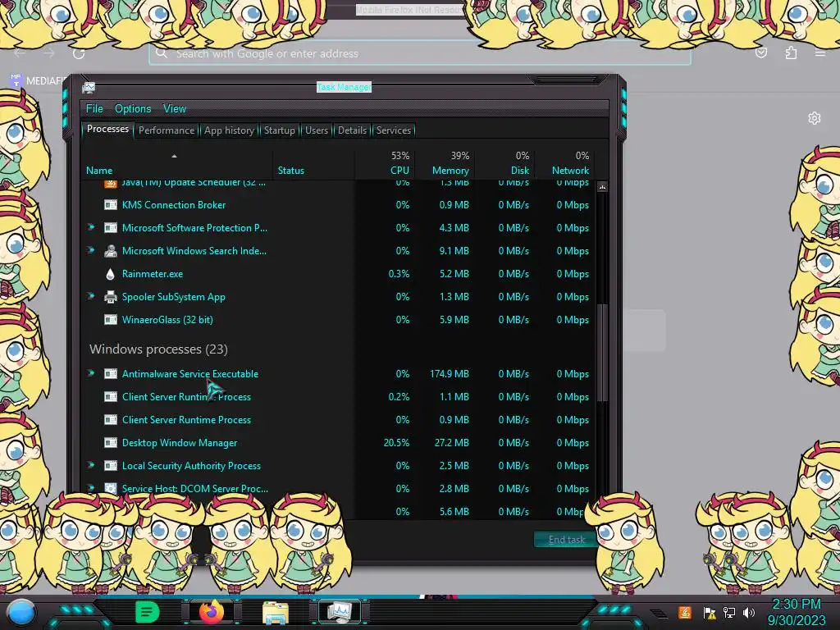Viewport: 840px width, 630px height.
Task: Switch to the Performance tab
Action: (x=167, y=130)
